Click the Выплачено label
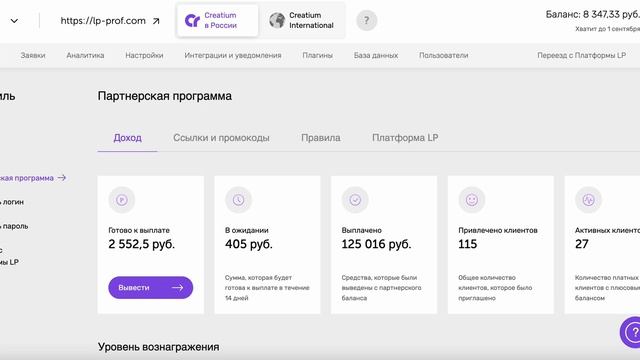640x360 pixels. point(362,230)
